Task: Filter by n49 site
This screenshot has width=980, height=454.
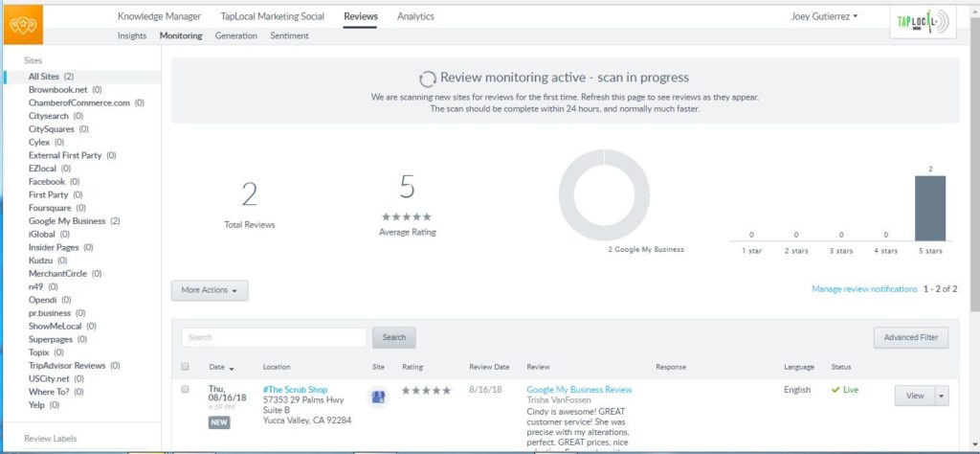Action: coord(43,286)
